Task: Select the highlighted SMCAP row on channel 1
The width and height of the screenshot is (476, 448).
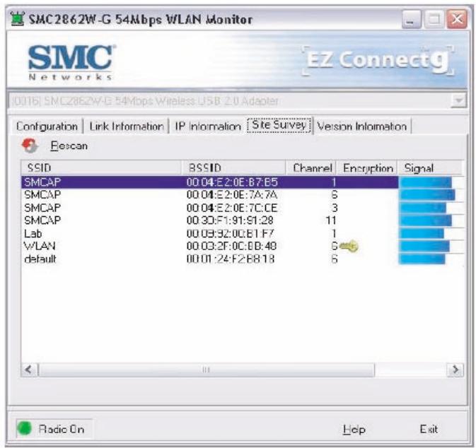Action: pos(243,182)
